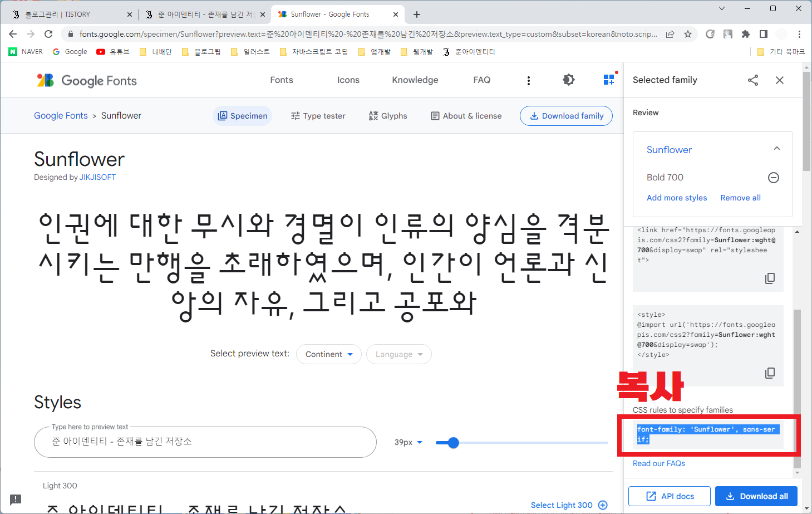
Task: Open the API docs button
Action: pos(670,496)
